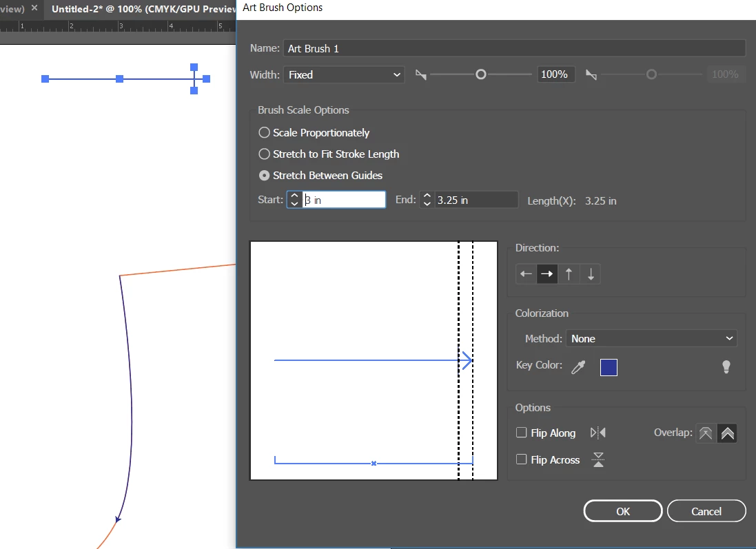
Task: Click the End value stepper
Action: click(427, 200)
